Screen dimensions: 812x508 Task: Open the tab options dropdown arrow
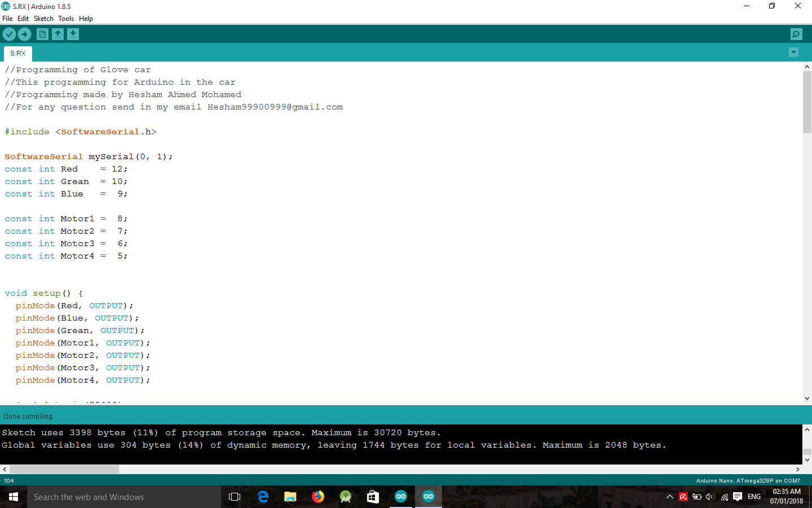[793, 52]
